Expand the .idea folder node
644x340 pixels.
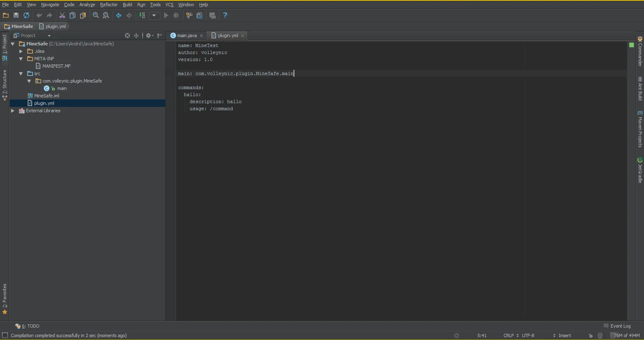click(x=21, y=51)
